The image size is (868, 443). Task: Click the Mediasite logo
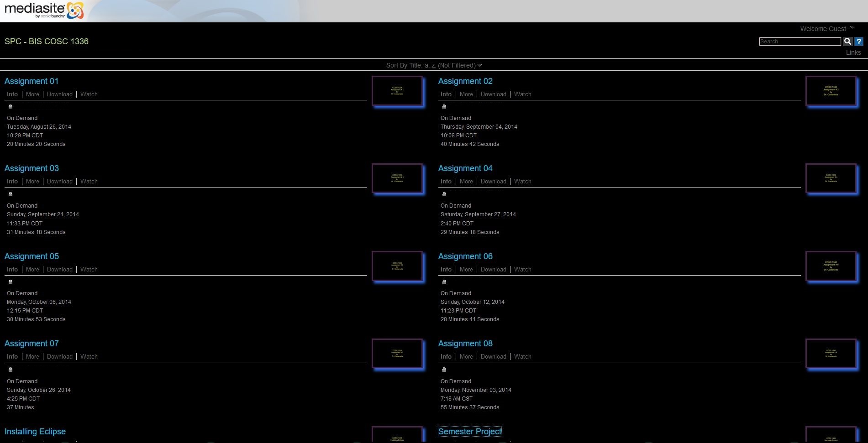tap(44, 11)
